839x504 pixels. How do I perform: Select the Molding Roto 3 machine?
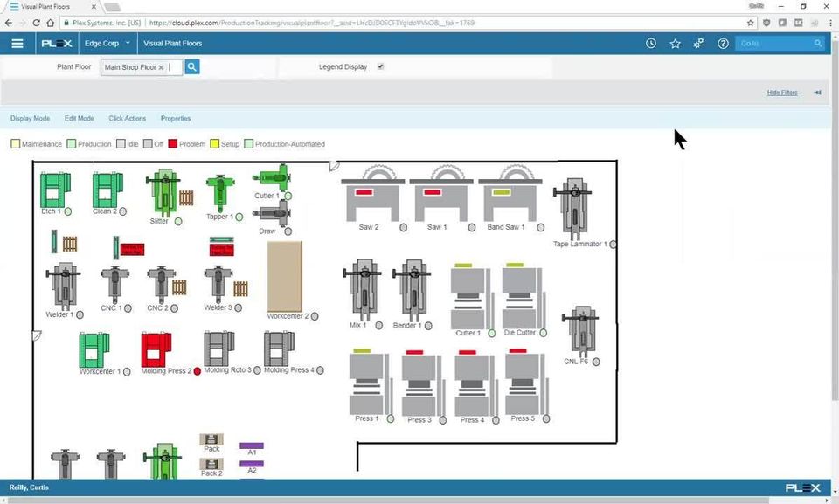tap(218, 349)
